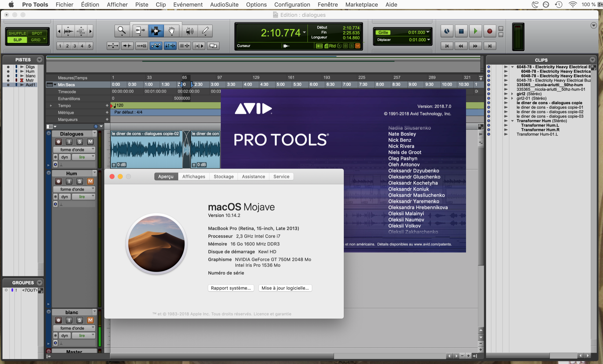Click Return to Zero transport button
The height and width of the screenshot is (364, 603).
click(x=447, y=46)
